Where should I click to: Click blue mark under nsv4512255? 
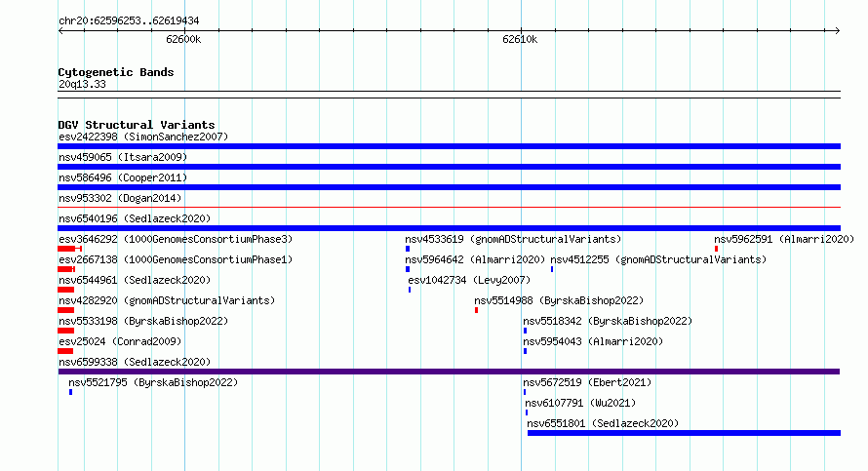552,269
